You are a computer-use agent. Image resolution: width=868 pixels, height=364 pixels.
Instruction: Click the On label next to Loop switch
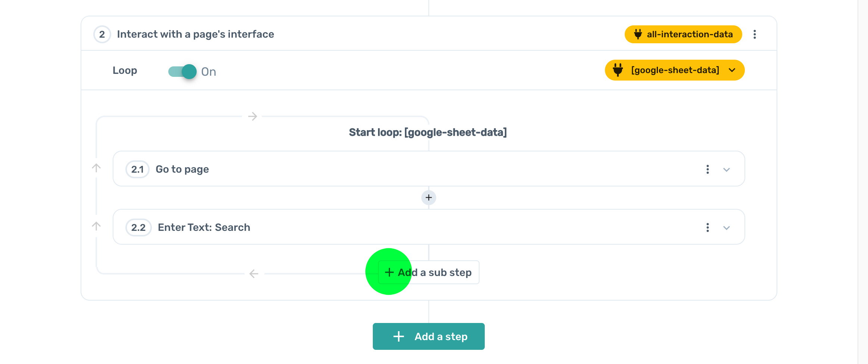click(x=208, y=72)
